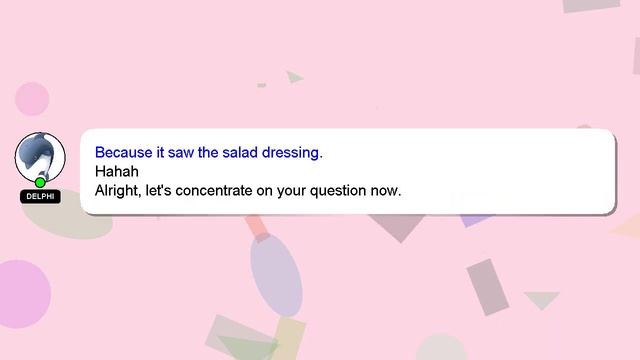640x360 pixels.
Task: Click the small green triangle near the top center
Action: point(294,77)
